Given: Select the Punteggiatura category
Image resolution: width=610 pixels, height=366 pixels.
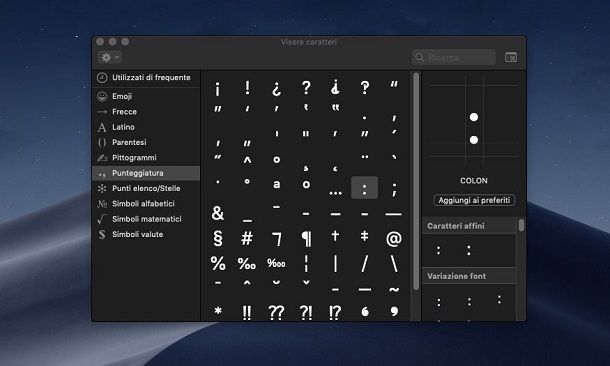Looking at the screenshot, I should point(146,173).
